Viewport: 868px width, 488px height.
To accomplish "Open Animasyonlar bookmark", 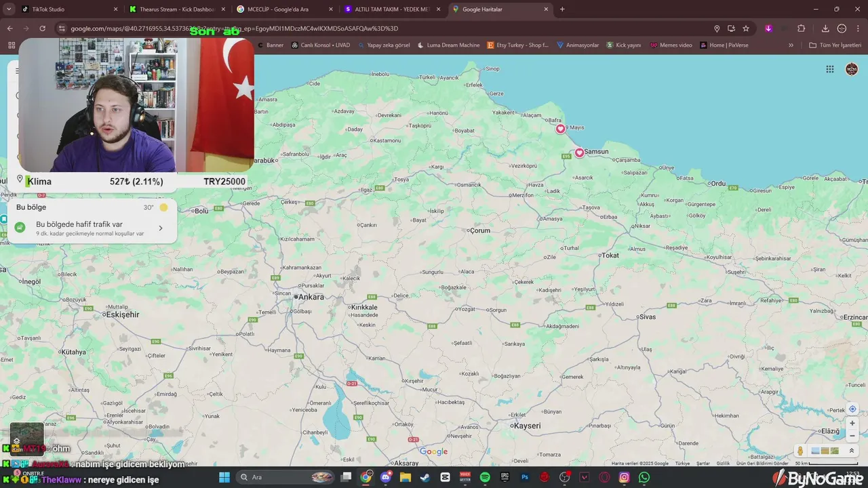I will tap(578, 45).
